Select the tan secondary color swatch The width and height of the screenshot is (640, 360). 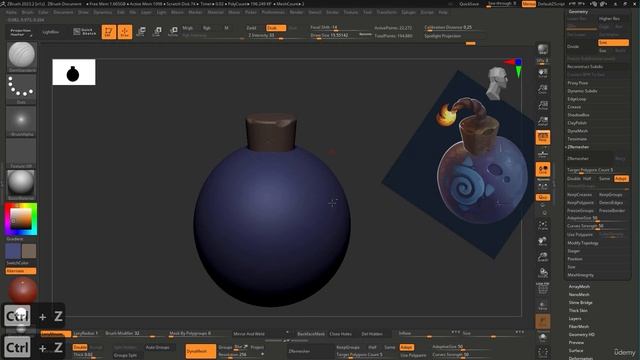29,251
